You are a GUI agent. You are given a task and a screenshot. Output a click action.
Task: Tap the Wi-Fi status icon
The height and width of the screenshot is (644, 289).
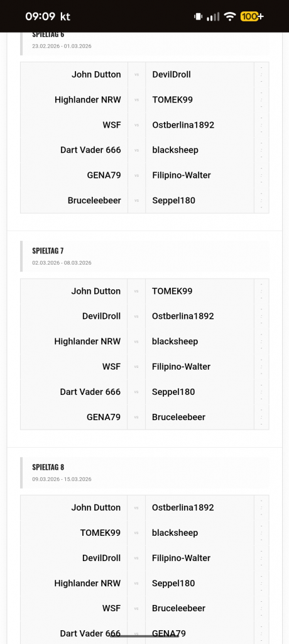tap(231, 16)
